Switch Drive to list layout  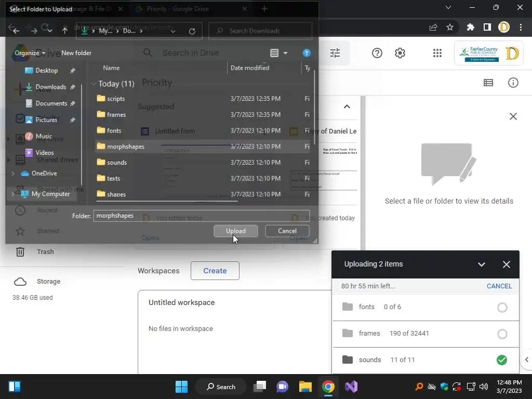point(488,83)
